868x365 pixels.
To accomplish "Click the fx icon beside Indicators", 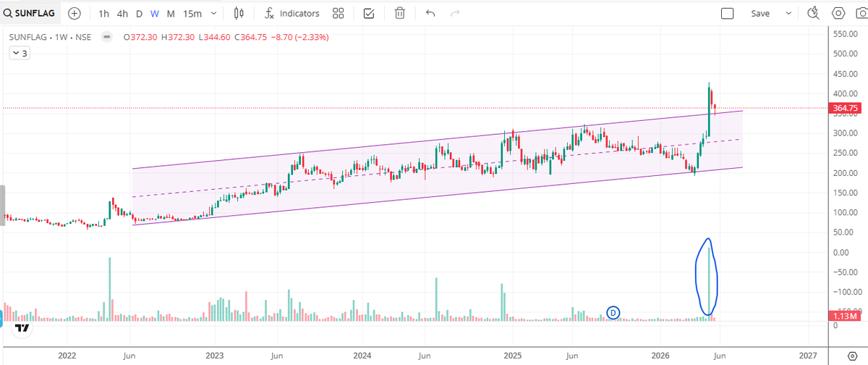I will pyautogui.click(x=269, y=13).
